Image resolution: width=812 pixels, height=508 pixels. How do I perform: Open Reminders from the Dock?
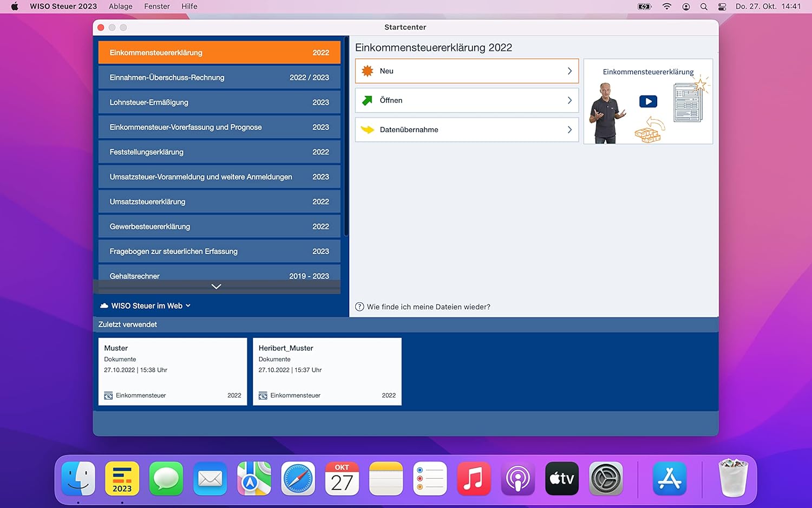[x=430, y=479]
